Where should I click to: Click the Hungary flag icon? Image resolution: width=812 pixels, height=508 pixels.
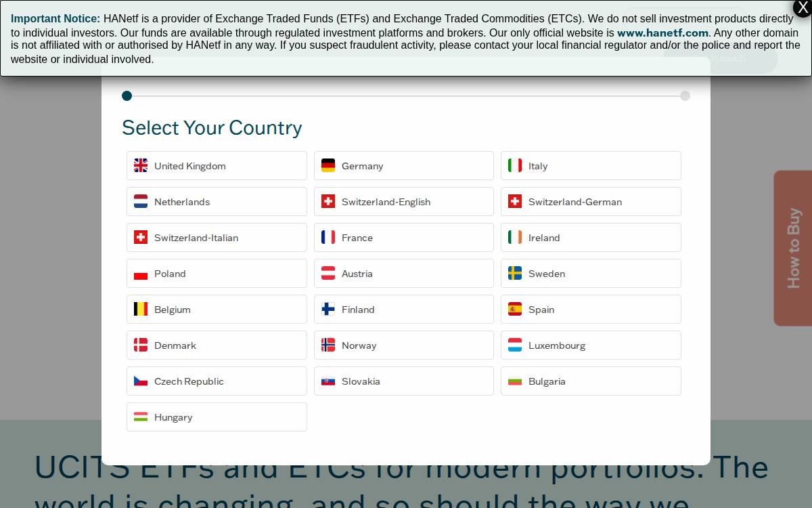tap(141, 417)
